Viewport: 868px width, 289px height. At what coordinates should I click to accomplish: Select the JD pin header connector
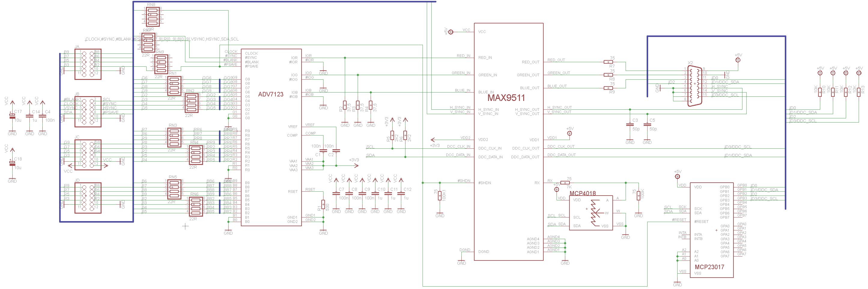click(88, 198)
